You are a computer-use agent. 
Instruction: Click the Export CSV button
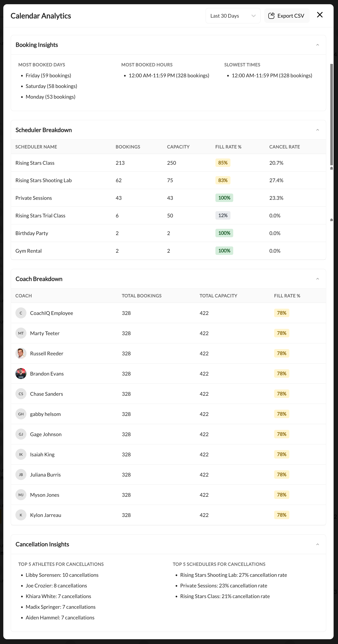pyautogui.click(x=287, y=15)
